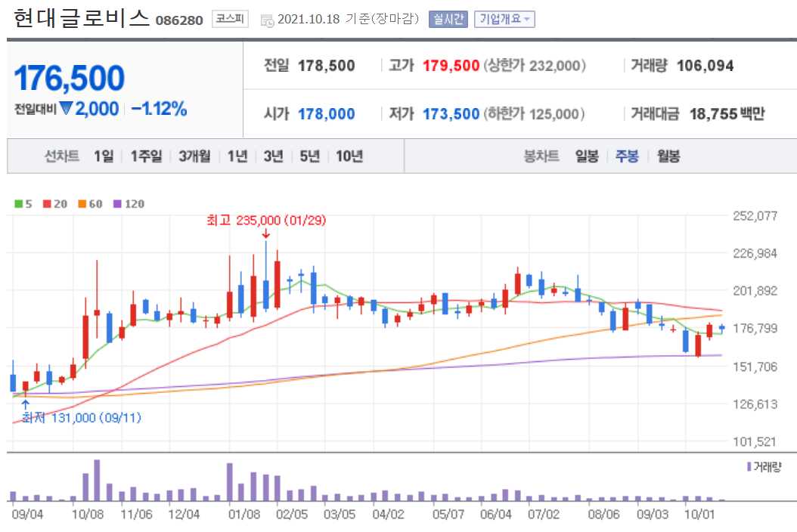Click the 01/08 date axis label
The image size is (797, 532).
244,514
